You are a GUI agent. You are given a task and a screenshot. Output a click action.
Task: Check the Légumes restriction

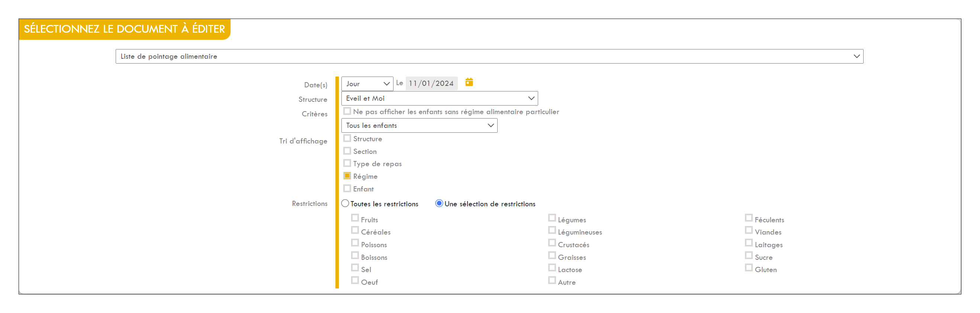(552, 218)
